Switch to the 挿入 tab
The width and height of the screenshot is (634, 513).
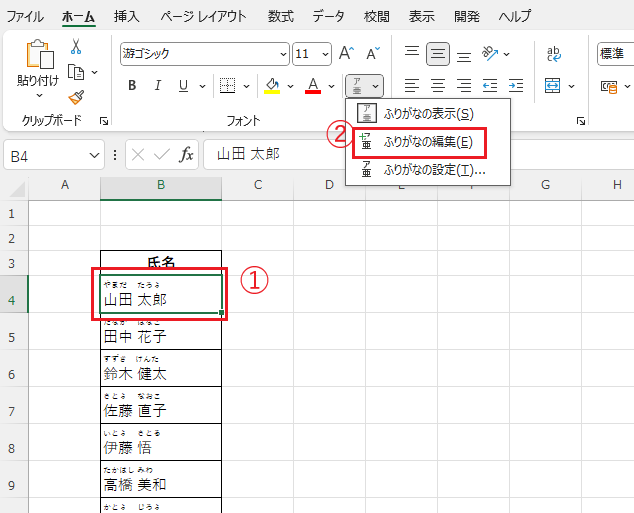pyautogui.click(x=127, y=17)
